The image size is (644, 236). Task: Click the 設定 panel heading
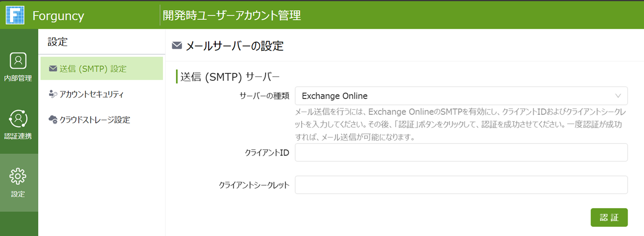pos(58,42)
